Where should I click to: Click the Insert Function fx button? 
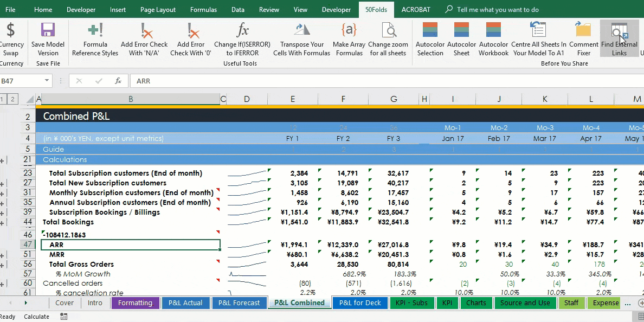[x=118, y=81]
